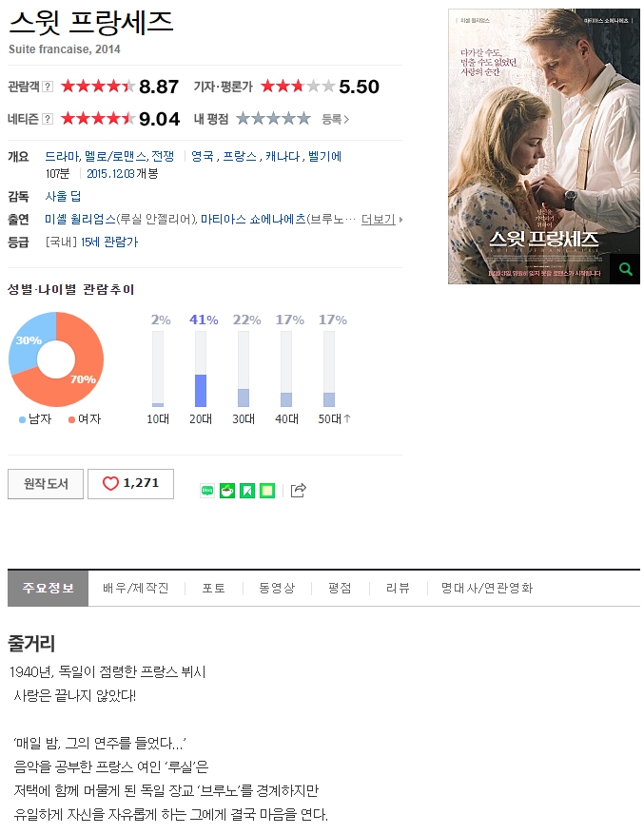Viewport: 644px width, 834px height.
Task: Open audience rating help question mark
Action: [48, 87]
